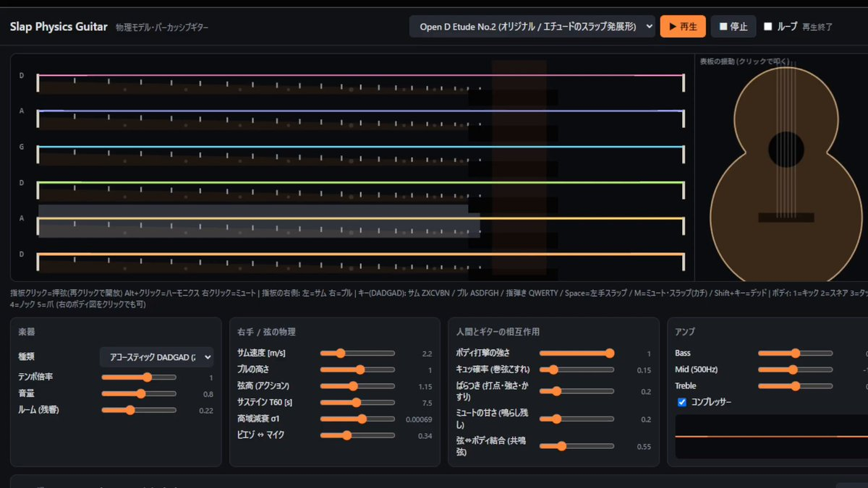
Task: Click the ミュートの甘さ mute slider
Action: tap(577, 419)
